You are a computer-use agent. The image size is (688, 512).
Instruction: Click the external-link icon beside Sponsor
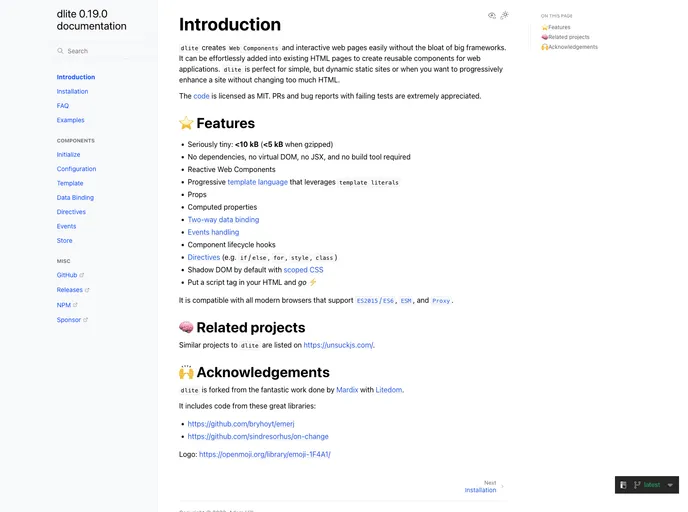pyautogui.click(x=85, y=320)
